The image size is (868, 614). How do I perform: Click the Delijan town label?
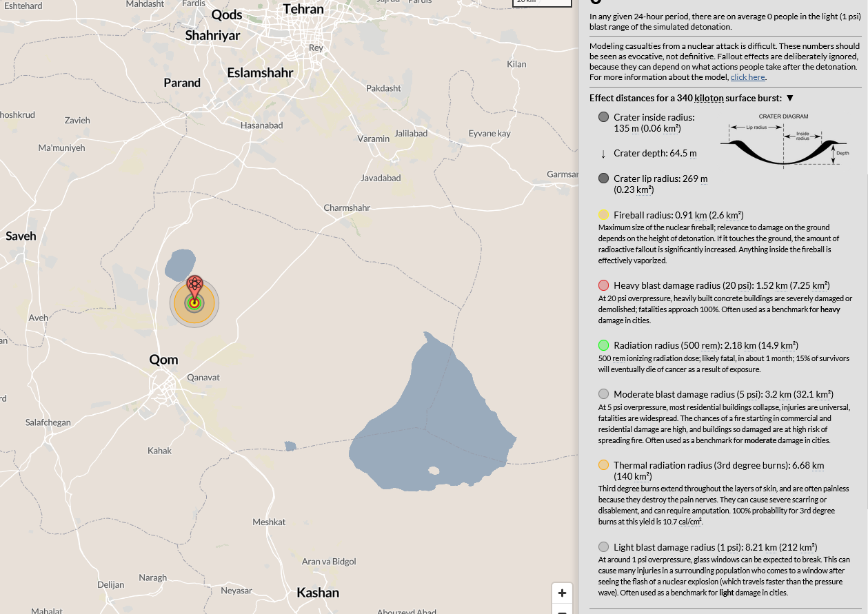pos(110,584)
